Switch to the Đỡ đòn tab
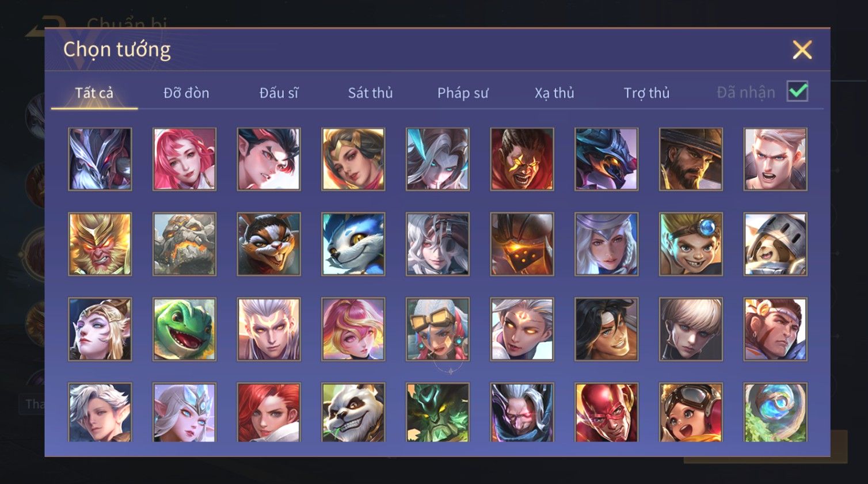This screenshot has height=484, width=868. point(186,93)
